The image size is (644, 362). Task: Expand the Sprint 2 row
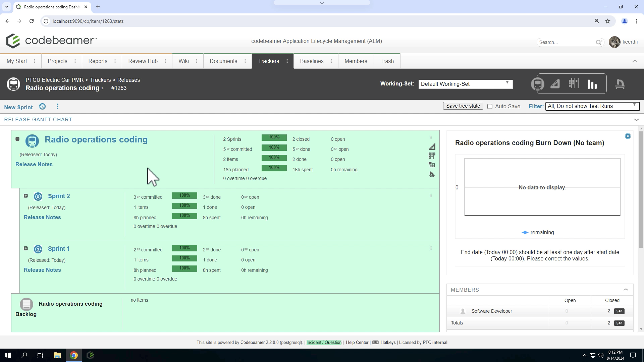[26, 196]
